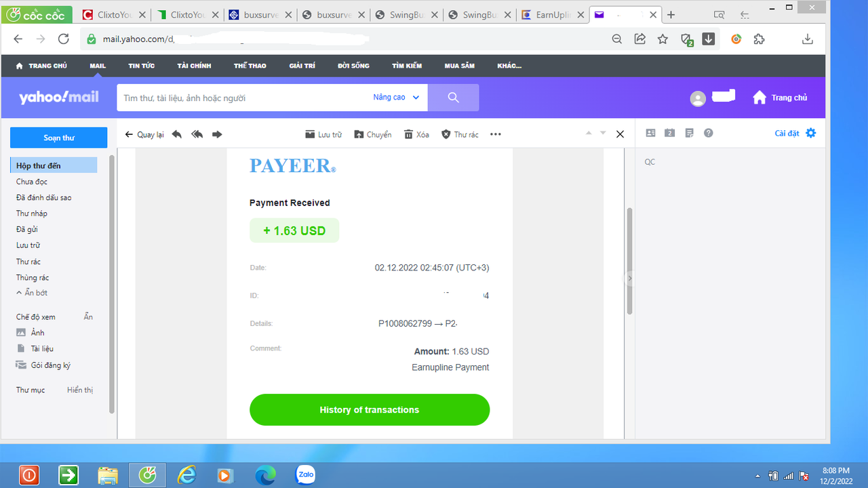Open the extensions puzzle icon
The width and height of the screenshot is (868, 488).
[x=759, y=39]
